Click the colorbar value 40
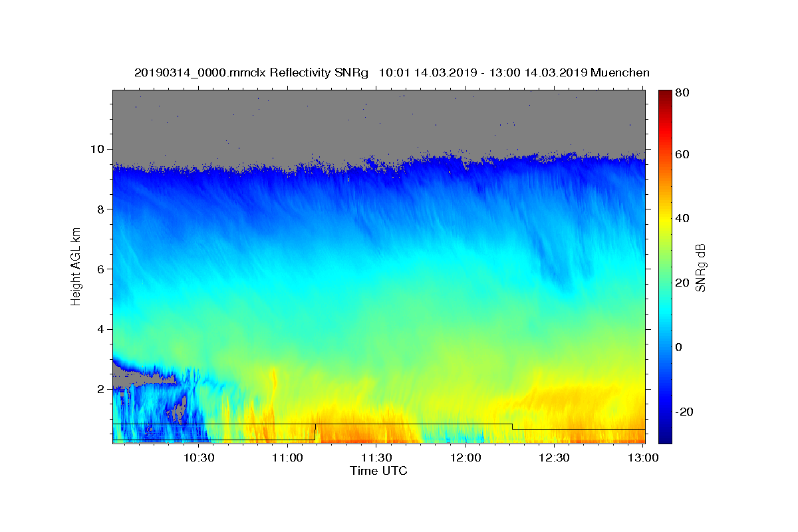 683,218
